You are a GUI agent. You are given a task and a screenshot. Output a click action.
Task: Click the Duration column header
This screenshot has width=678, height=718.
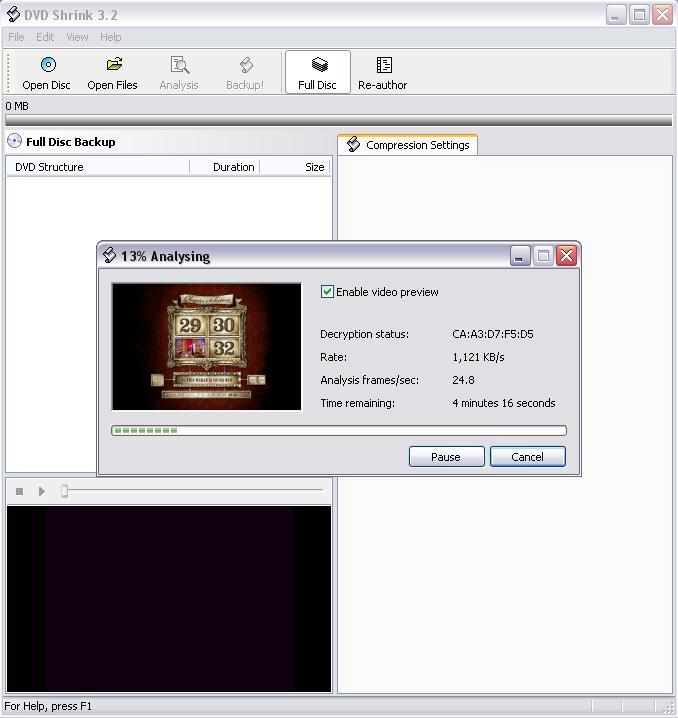pyautogui.click(x=225, y=167)
